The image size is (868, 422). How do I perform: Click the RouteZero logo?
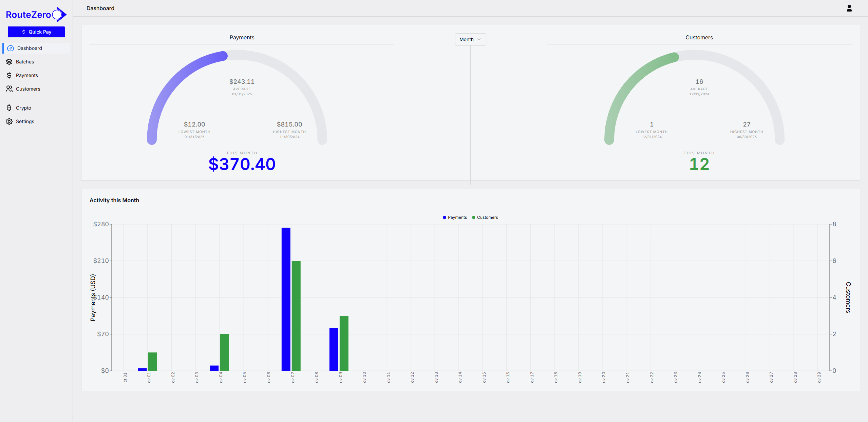point(36,14)
